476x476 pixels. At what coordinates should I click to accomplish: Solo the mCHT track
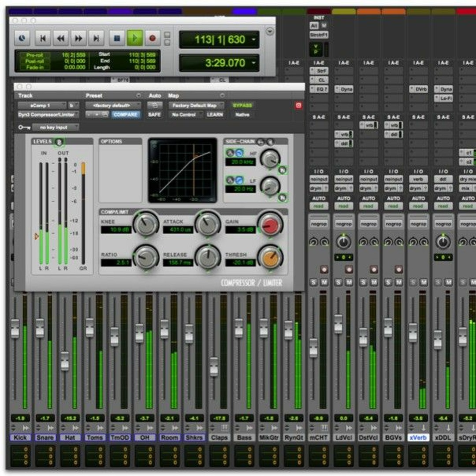click(x=314, y=282)
